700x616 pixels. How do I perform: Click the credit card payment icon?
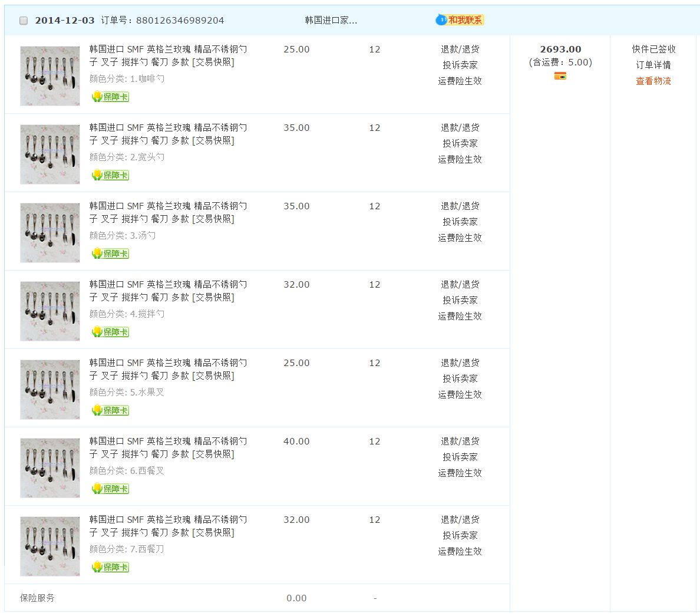click(x=560, y=76)
